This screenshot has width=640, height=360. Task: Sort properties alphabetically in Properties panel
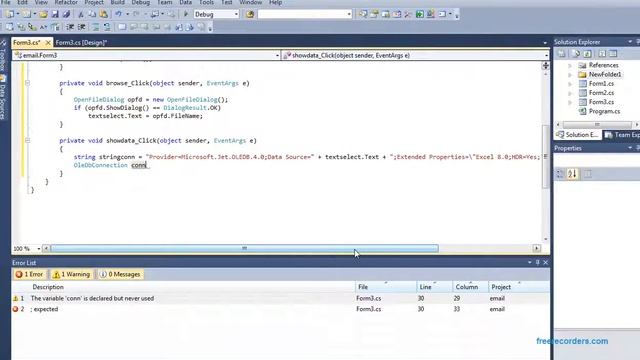(572, 174)
